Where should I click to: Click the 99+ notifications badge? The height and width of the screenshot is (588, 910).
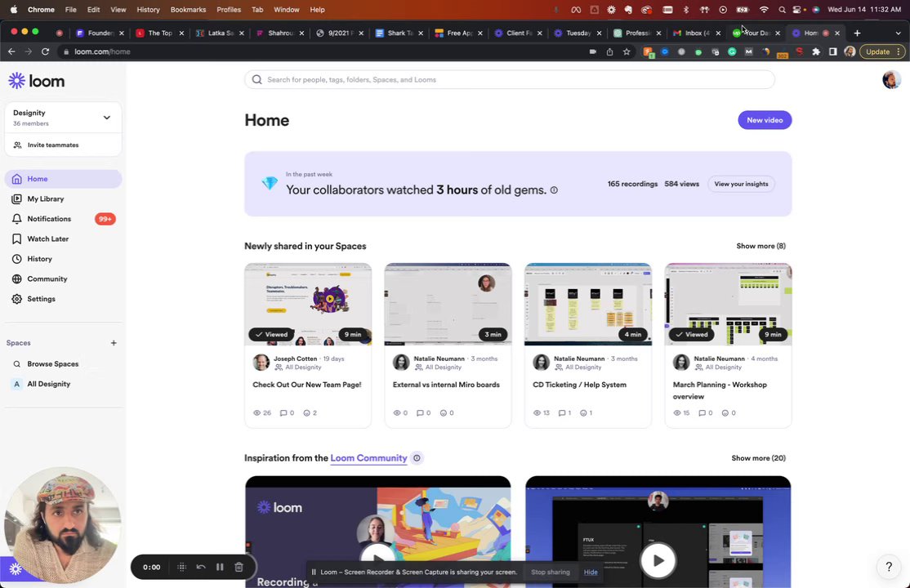pyautogui.click(x=105, y=219)
